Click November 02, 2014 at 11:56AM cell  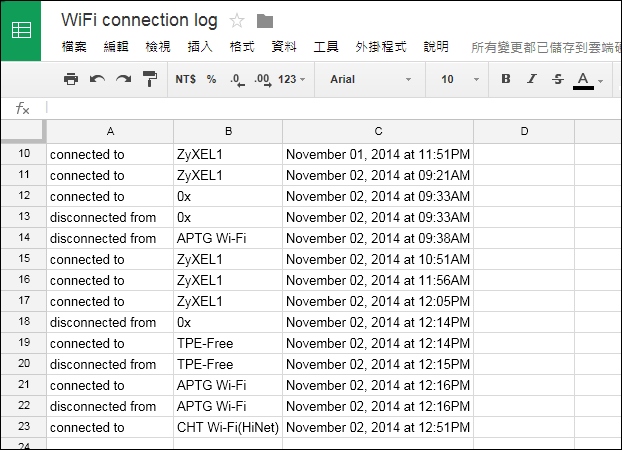[x=378, y=280]
